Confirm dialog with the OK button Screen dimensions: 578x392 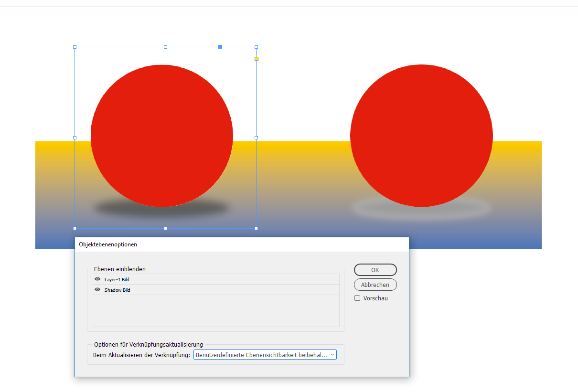(375, 270)
